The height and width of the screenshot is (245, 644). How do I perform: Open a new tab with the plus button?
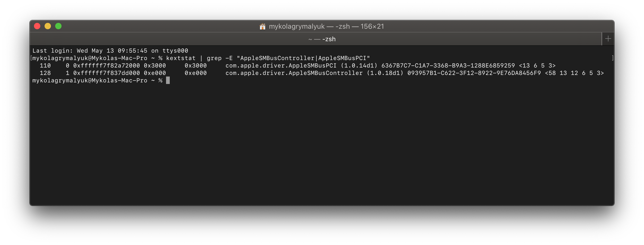click(608, 39)
